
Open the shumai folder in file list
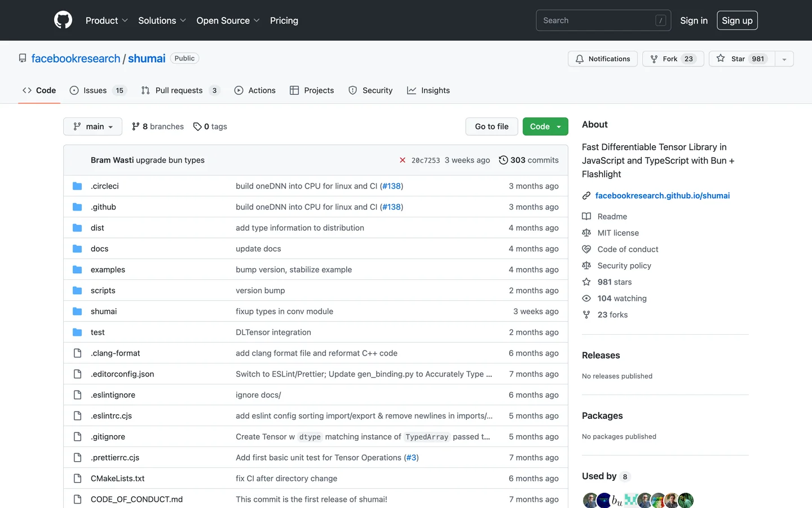click(104, 311)
